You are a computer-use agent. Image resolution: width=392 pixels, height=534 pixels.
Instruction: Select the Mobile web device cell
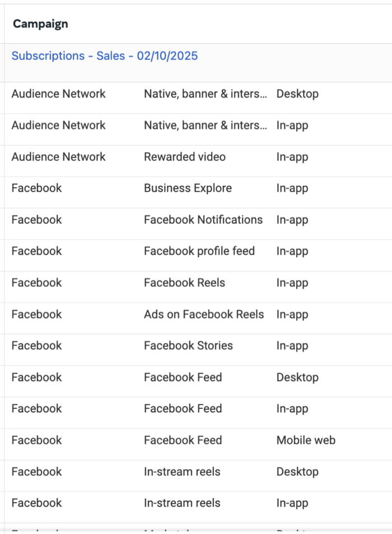[306, 440]
